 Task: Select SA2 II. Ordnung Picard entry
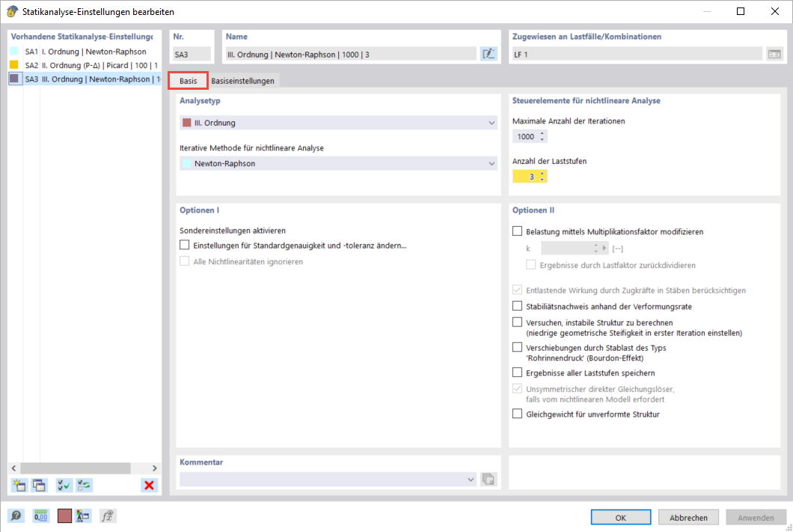[x=85, y=65]
